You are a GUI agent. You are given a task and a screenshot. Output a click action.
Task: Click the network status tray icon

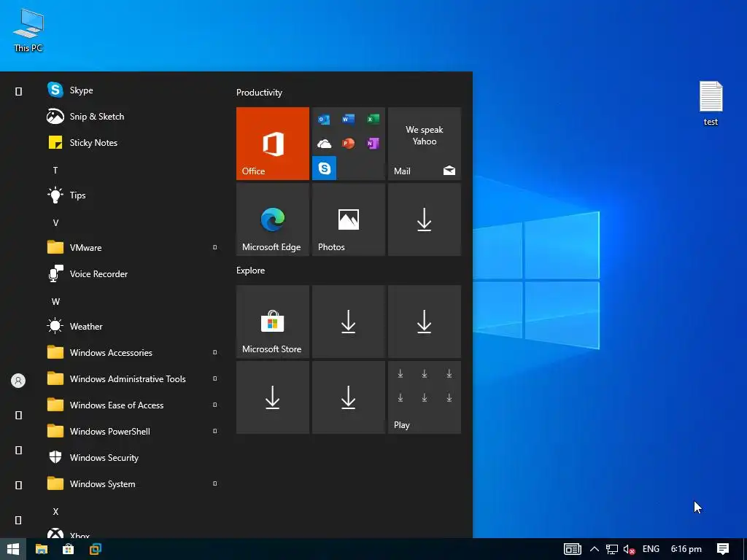(612, 549)
